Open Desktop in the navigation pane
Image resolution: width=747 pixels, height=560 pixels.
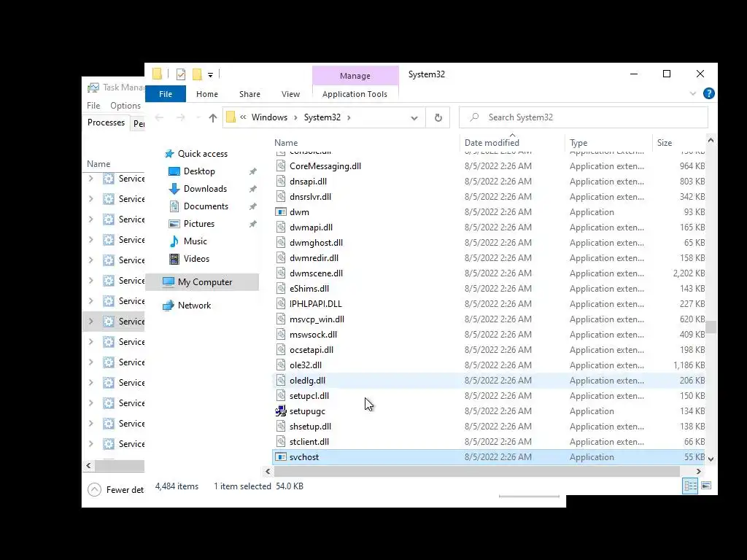[x=199, y=171]
